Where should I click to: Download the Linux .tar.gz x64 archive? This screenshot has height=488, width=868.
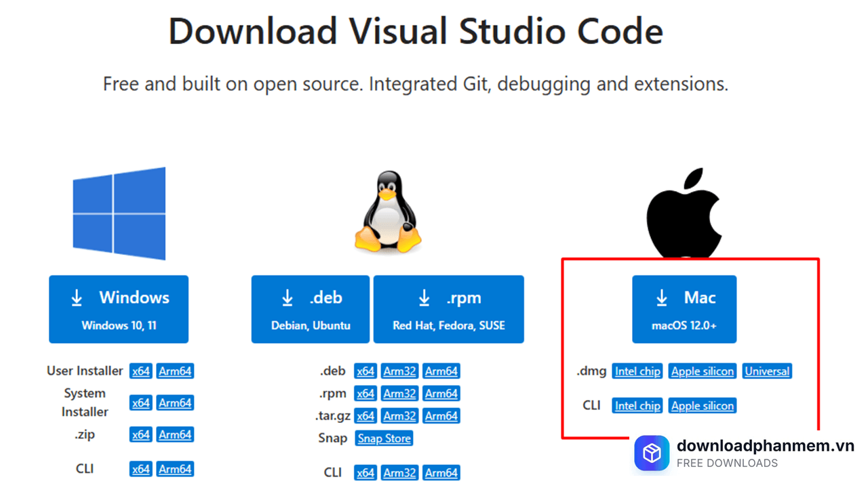[366, 416]
